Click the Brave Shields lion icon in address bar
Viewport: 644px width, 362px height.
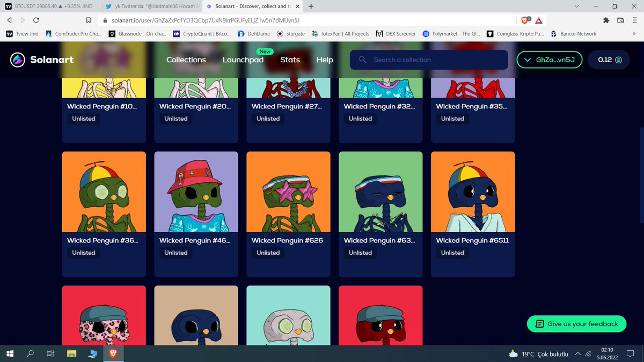525,20
